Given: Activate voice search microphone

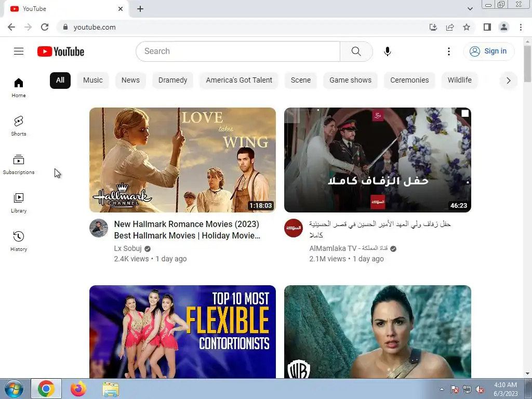Looking at the screenshot, I should coord(388,51).
